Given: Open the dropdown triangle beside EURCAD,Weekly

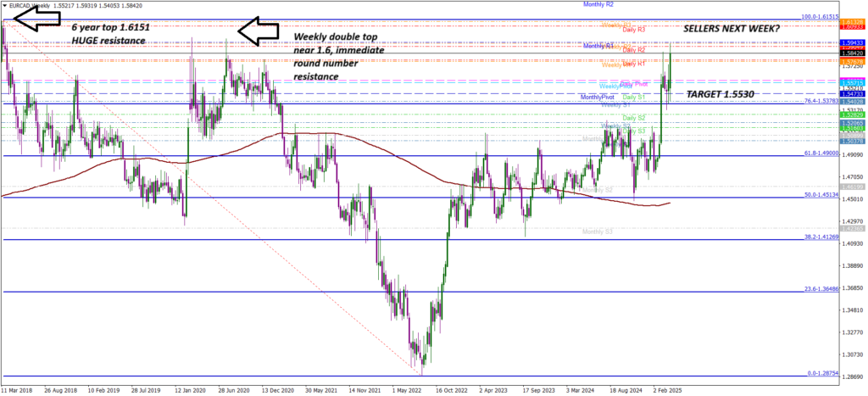Looking at the screenshot, I should coord(5,5).
